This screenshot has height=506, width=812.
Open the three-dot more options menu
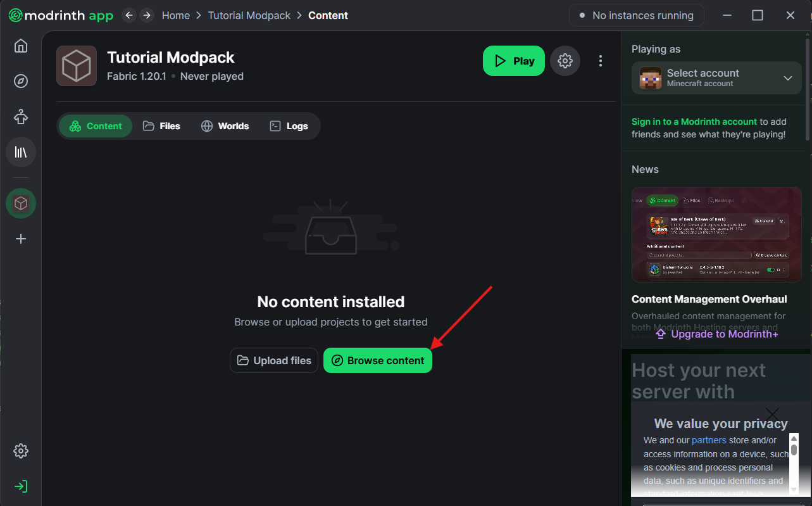(600, 61)
